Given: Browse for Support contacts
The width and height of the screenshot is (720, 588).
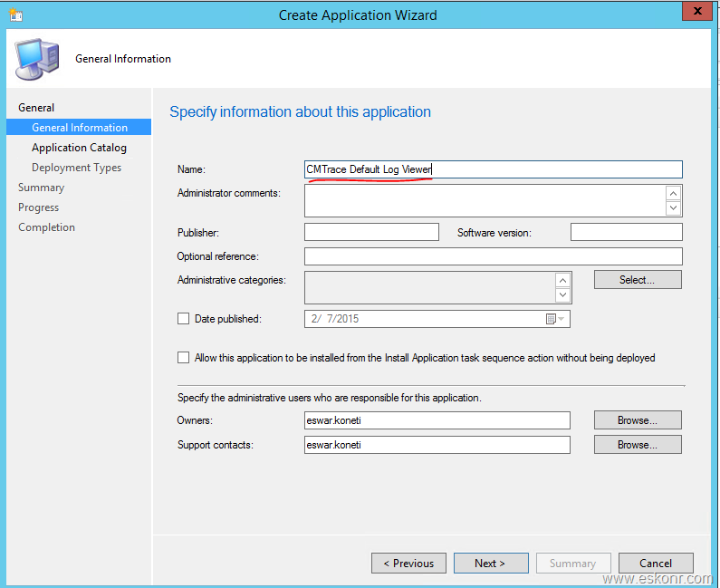Looking at the screenshot, I should [637, 445].
